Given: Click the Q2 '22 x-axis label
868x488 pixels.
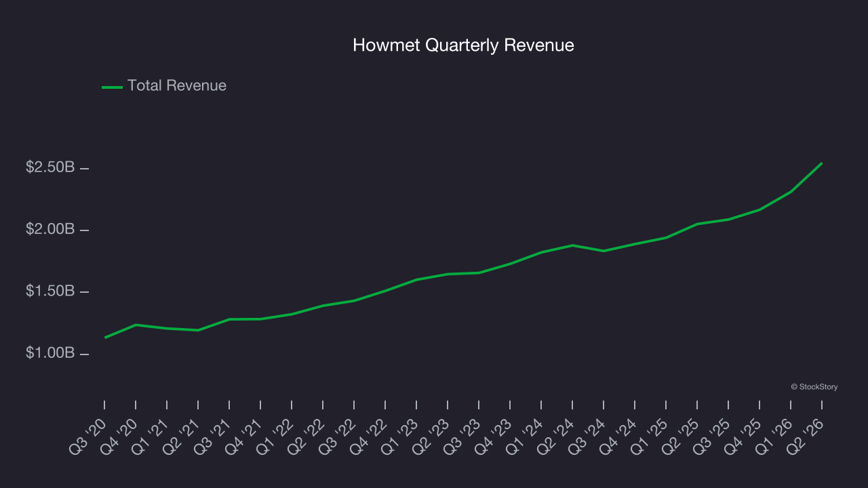Looking at the screenshot, I should pyautogui.click(x=307, y=436).
